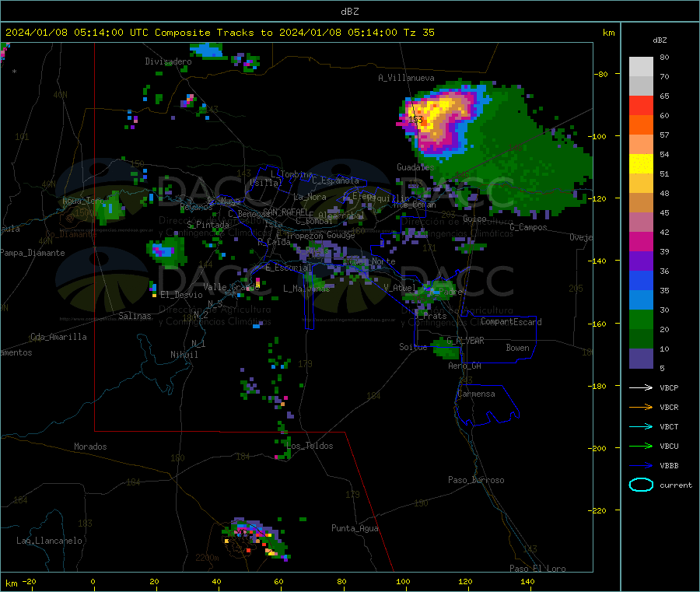The width and height of the screenshot is (700, 592).
Task: Click the G_ALVEAR map label
Action: (465, 340)
